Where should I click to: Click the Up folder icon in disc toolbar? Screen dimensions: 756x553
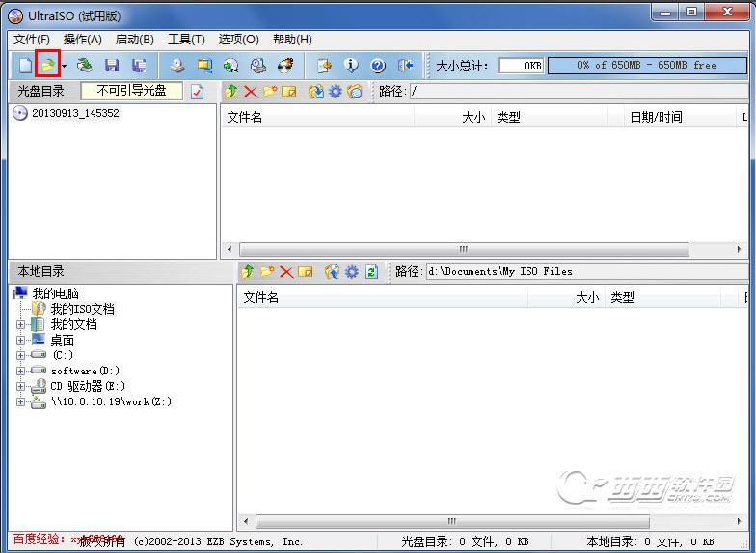point(231,91)
